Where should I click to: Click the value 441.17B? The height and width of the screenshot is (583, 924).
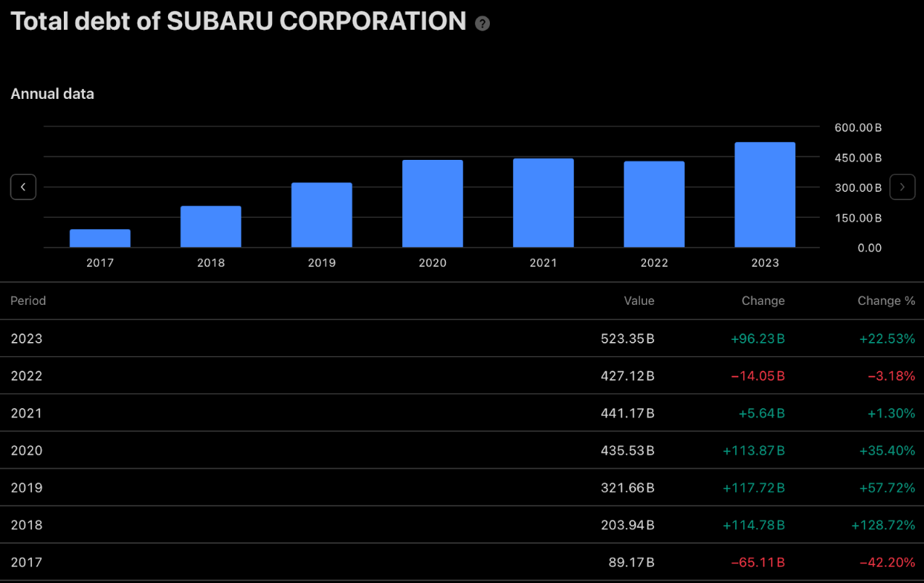pyautogui.click(x=627, y=413)
